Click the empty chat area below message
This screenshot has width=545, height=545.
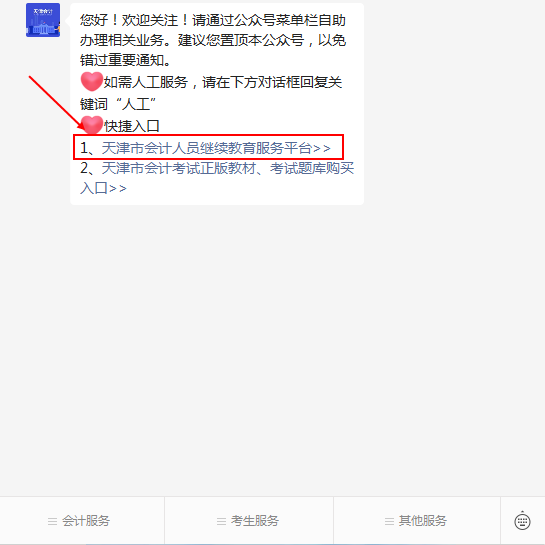tap(272, 348)
